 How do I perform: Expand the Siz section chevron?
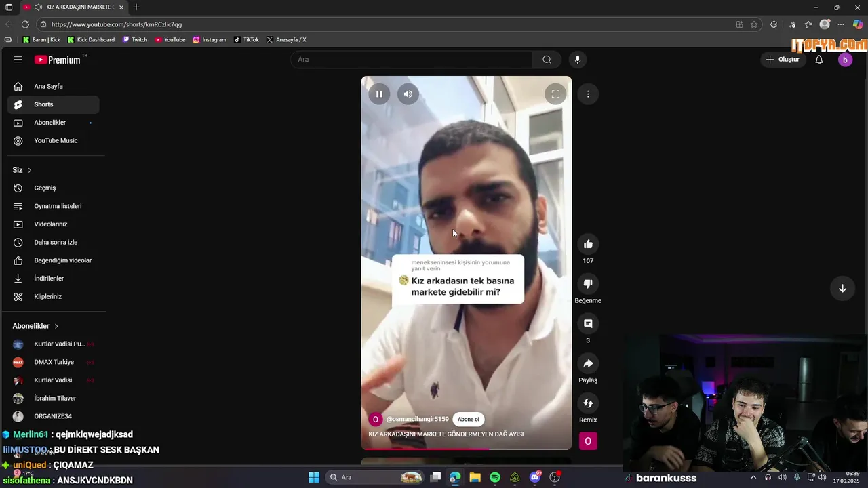(x=30, y=170)
